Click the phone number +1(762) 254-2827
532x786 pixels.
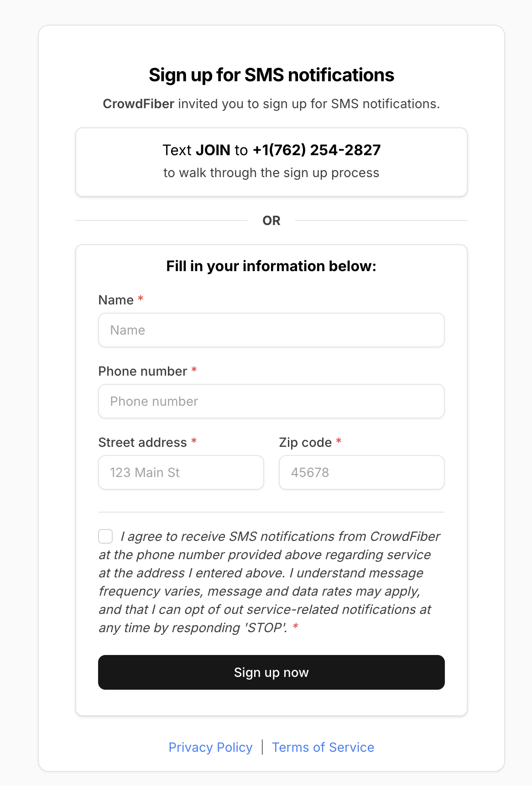point(317,150)
